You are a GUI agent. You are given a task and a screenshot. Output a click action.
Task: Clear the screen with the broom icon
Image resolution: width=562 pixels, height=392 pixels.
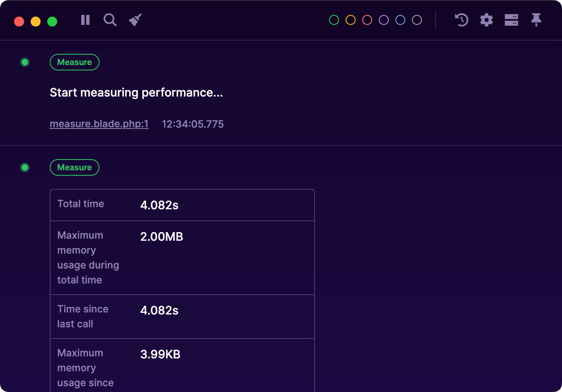tap(135, 19)
